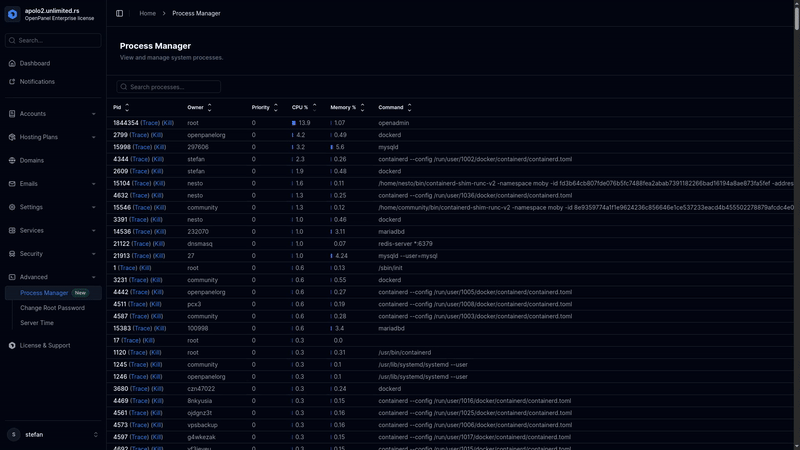
Task: Expand the Emails section chevron
Action: point(95,184)
